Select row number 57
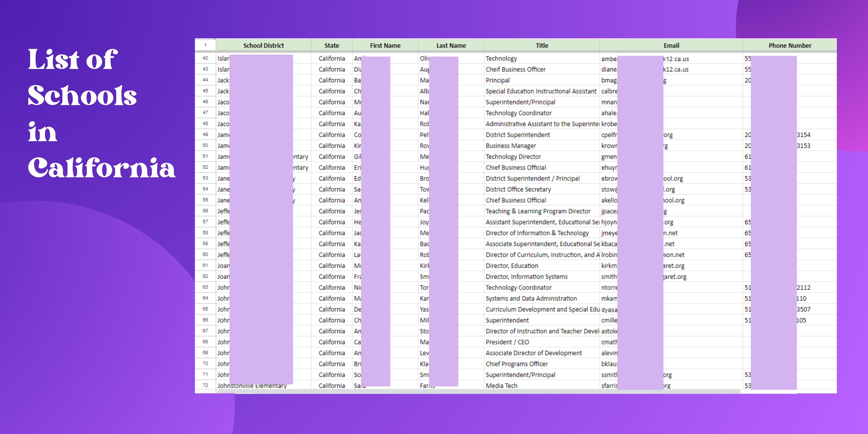 pyautogui.click(x=205, y=222)
